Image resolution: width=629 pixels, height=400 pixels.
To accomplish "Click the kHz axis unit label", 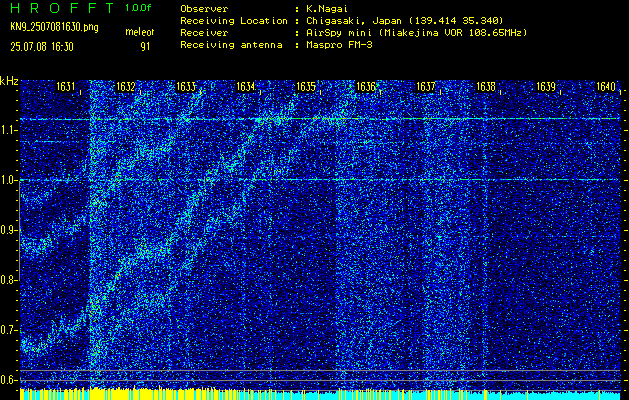I will (x=9, y=81).
